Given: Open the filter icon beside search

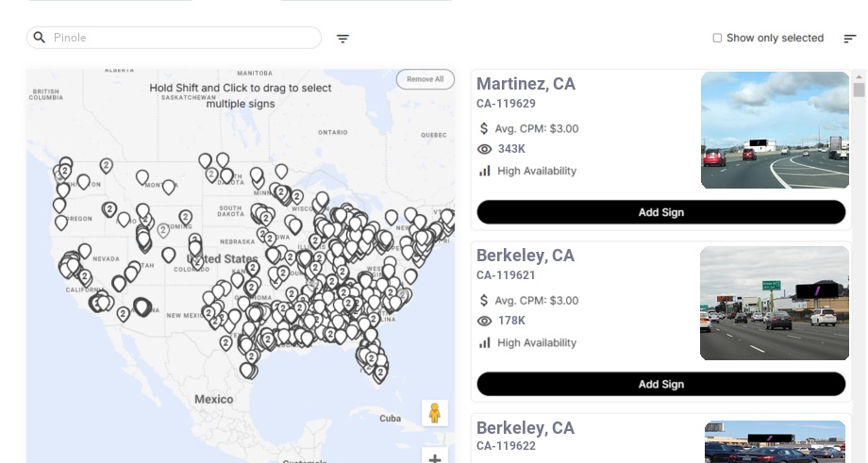Looking at the screenshot, I should point(343,39).
